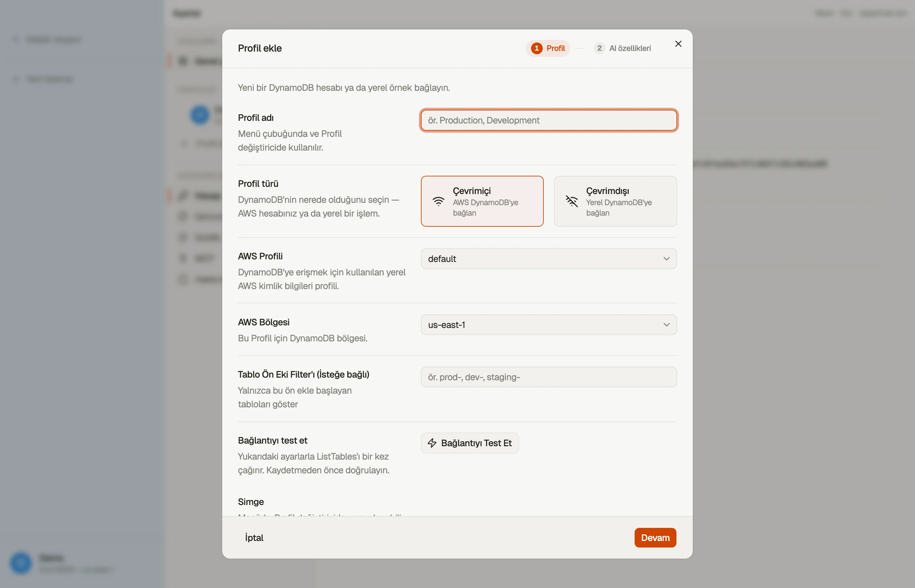Image resolution: width=915 pixels, height=588 pixels.
Task: Click the step 2 number badge
Action: (x=599, y=48)
